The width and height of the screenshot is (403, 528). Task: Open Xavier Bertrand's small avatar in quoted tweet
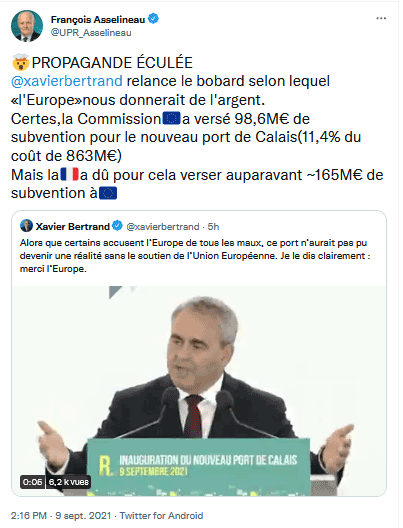coord(26,226)
